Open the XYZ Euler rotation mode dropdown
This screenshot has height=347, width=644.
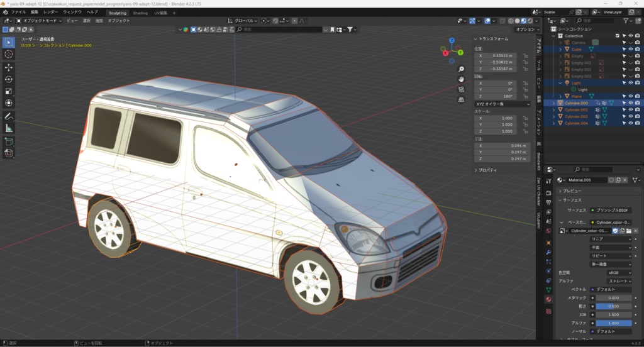click(x=501, y=104)
